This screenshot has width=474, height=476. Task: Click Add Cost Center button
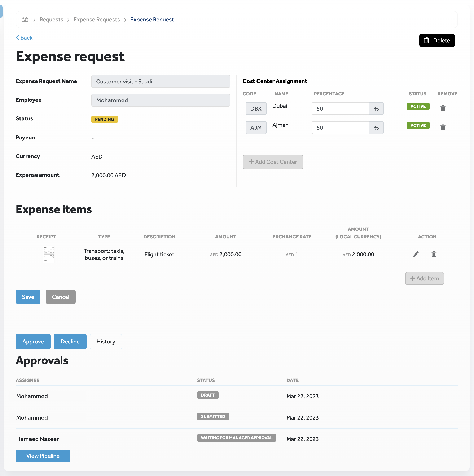tap(273, 162)
